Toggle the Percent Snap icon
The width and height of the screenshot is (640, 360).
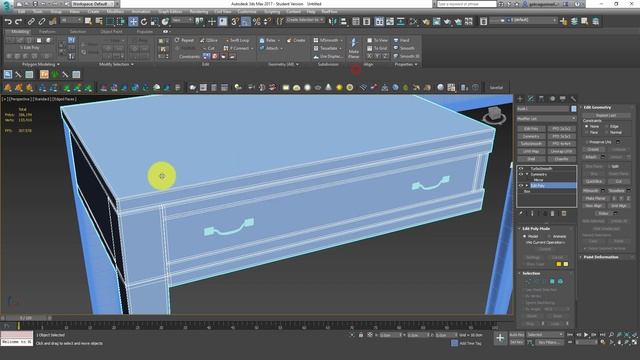257,21
